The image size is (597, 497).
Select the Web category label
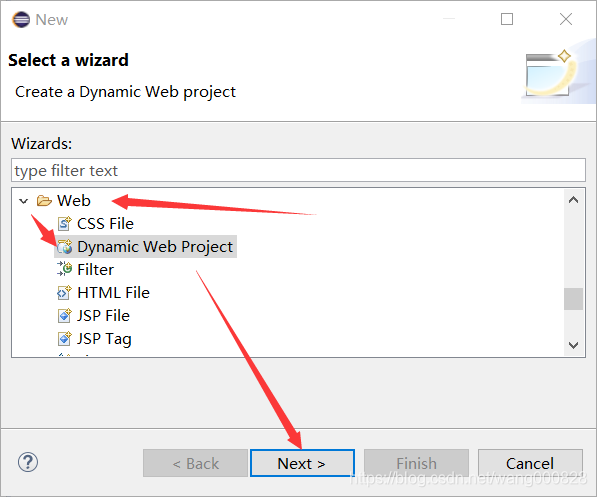pos(74,201)
